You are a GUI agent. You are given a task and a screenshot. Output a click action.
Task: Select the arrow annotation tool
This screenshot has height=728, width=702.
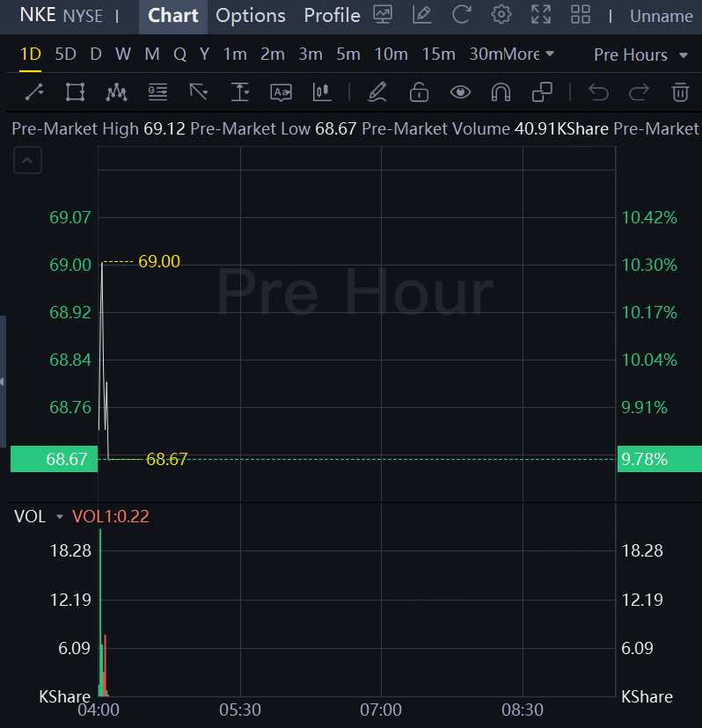199,92
